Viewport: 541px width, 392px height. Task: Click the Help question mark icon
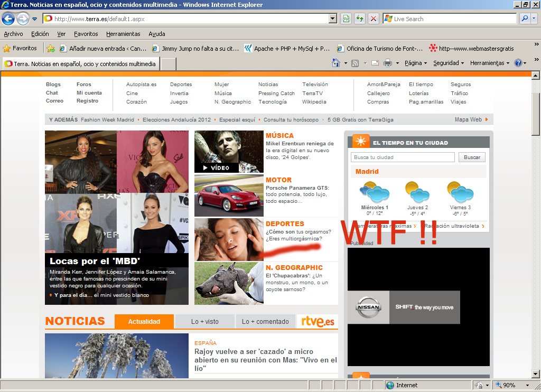(518, 63)
